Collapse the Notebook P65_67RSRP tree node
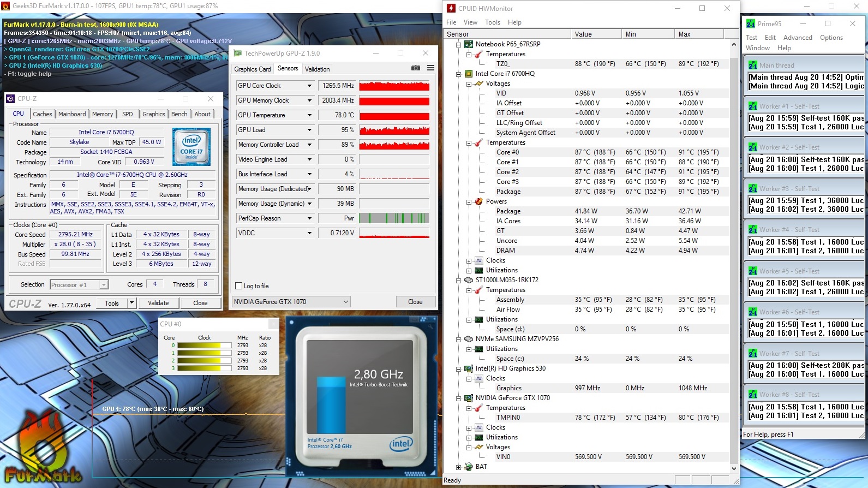 point(458,44)
